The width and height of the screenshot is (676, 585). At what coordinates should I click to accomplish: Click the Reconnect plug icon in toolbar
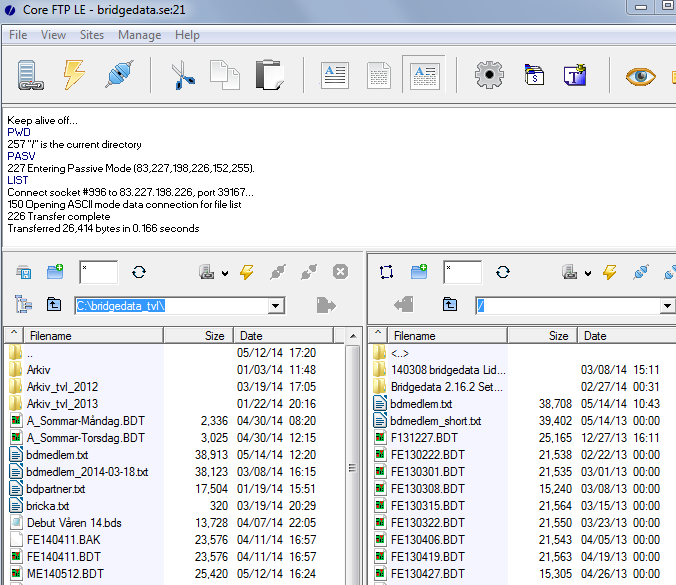point(119,74)
